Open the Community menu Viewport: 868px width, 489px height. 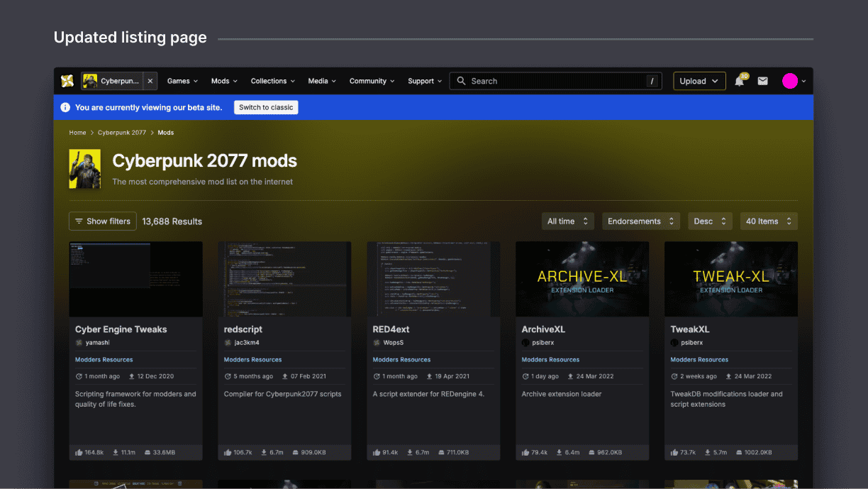tap(372, 81)
